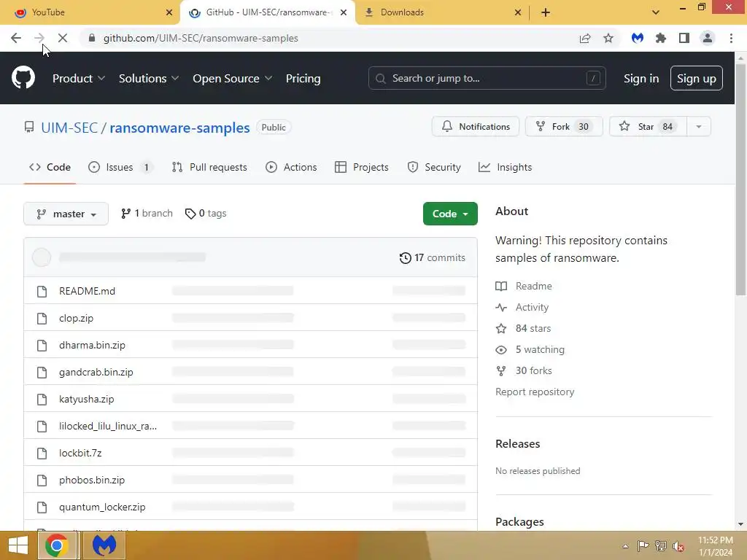Toggle the browser side panel icon

click(684, 38)
